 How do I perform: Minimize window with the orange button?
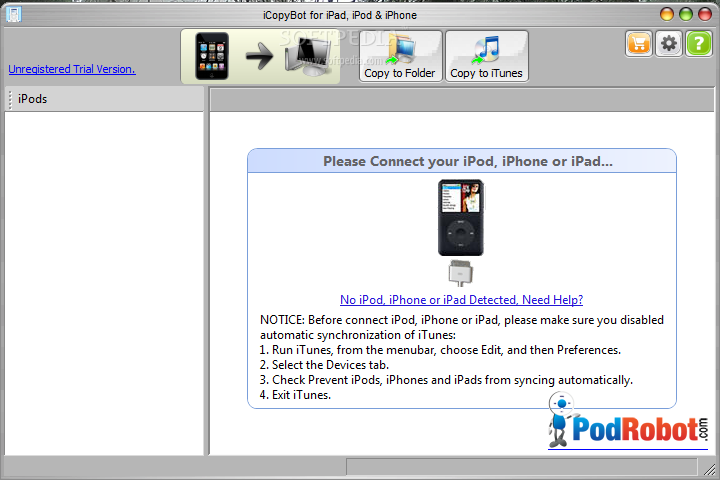pyautogui.click(x=667, y=14)
